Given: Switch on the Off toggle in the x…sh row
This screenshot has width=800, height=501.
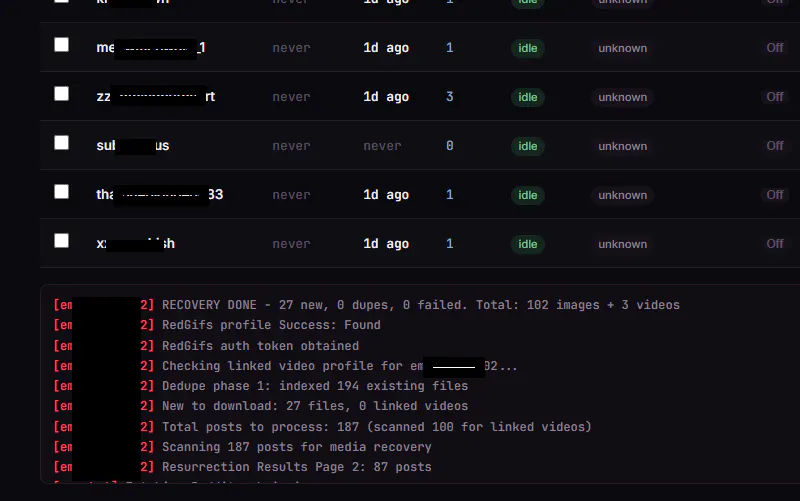Looking at the screenshot, I should pos(774,244).
